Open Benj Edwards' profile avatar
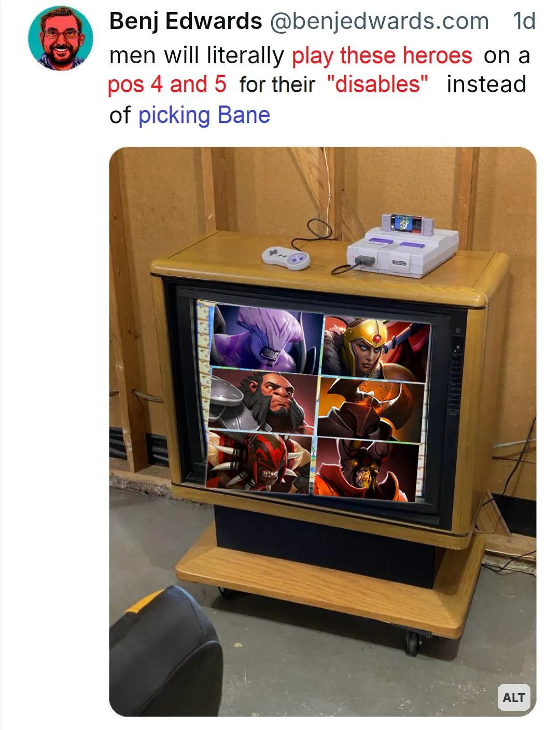This screenshot has height=730, width=560. [x=61, y=38]
